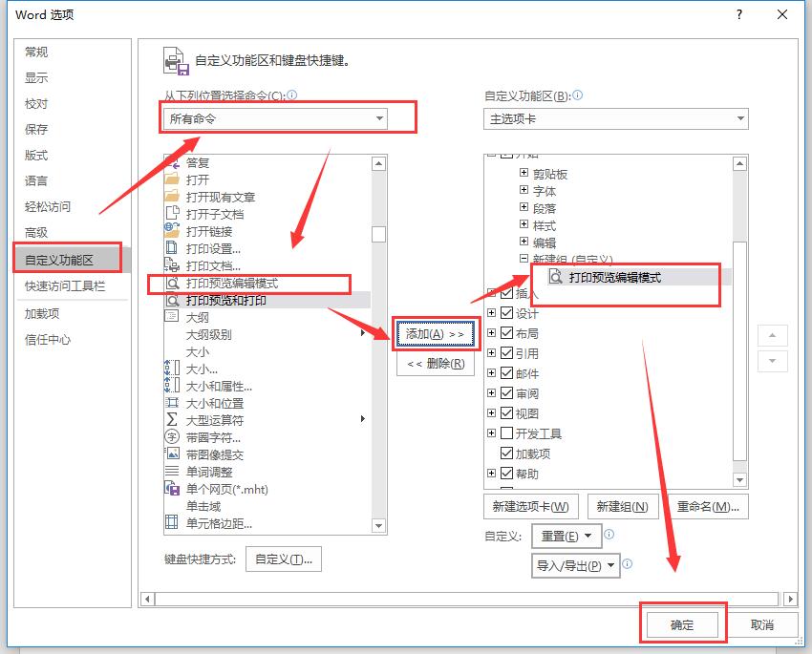Open the 所有命令 dropdown
The image size is (812, 654).
point(380,117)
